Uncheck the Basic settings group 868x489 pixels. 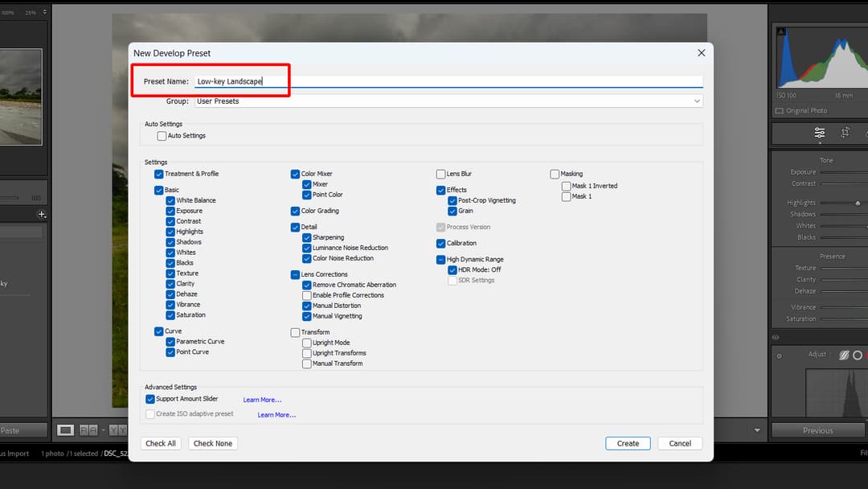tap(159, 190)
